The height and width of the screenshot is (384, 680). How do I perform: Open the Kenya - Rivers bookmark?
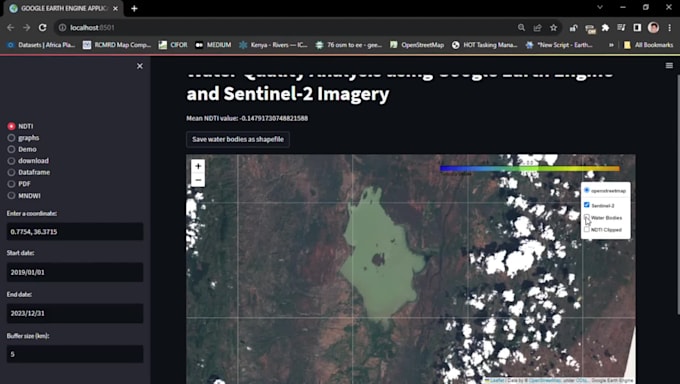pos(273,45)
